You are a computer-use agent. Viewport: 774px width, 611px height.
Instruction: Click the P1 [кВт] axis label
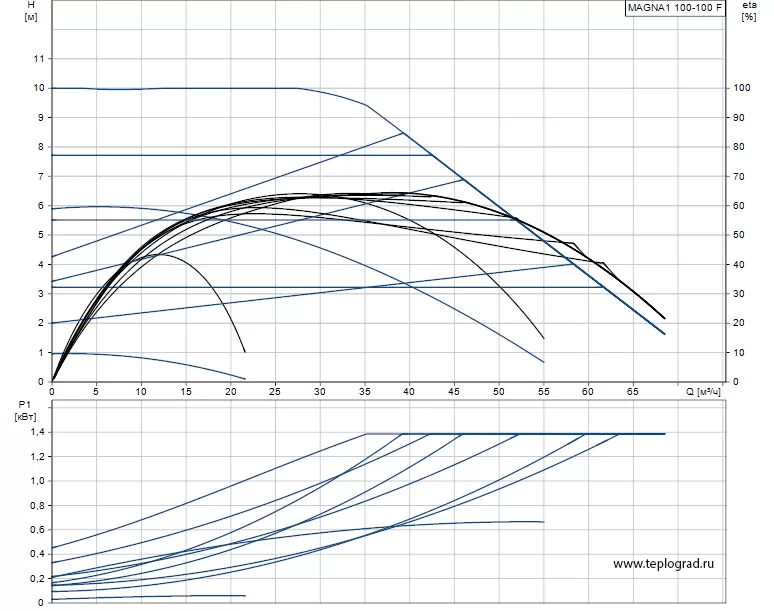tap(25, 411)
